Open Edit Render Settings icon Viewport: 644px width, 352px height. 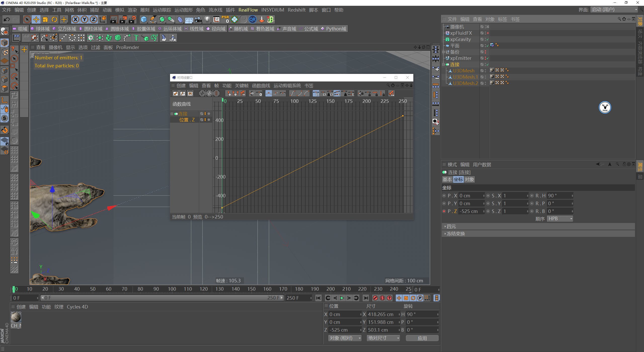click(x=132, y=19)
